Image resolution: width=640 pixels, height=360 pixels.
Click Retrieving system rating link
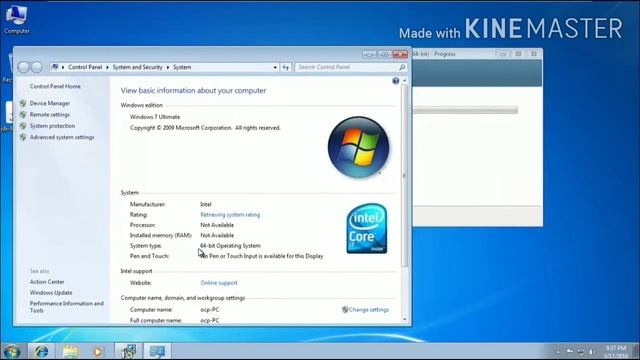tap(230, 215)
